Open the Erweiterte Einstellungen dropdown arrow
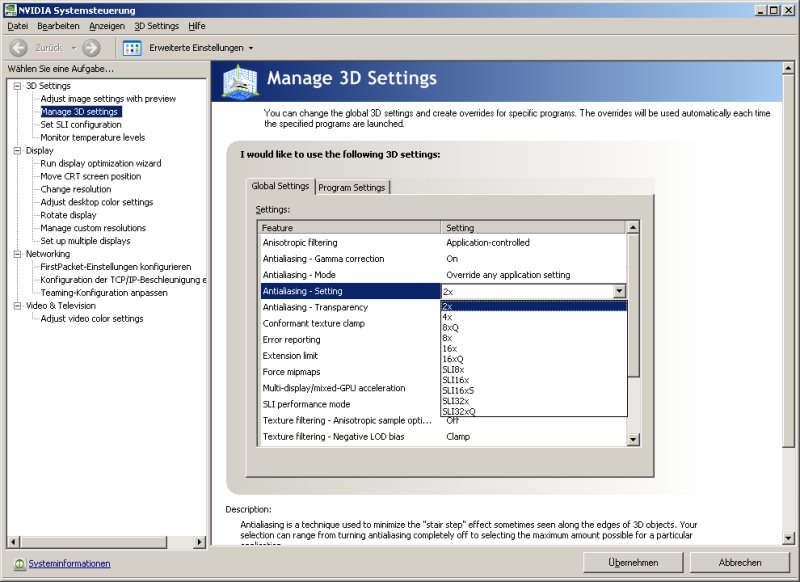The image size is (800, 582). coord(251,48)
